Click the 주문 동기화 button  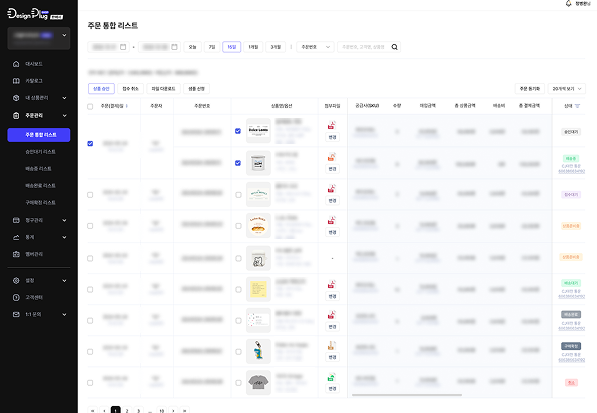point(530,88)
